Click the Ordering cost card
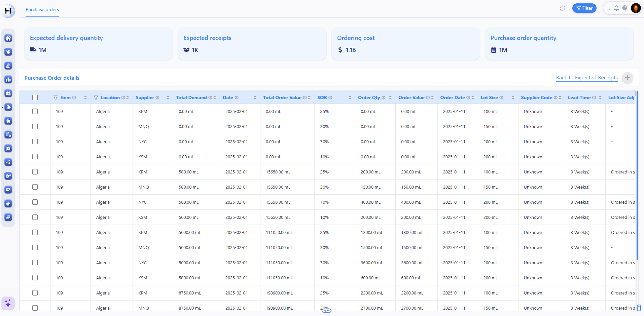The width and height of the screenshot is (644, 316). [x=406, y=44]
